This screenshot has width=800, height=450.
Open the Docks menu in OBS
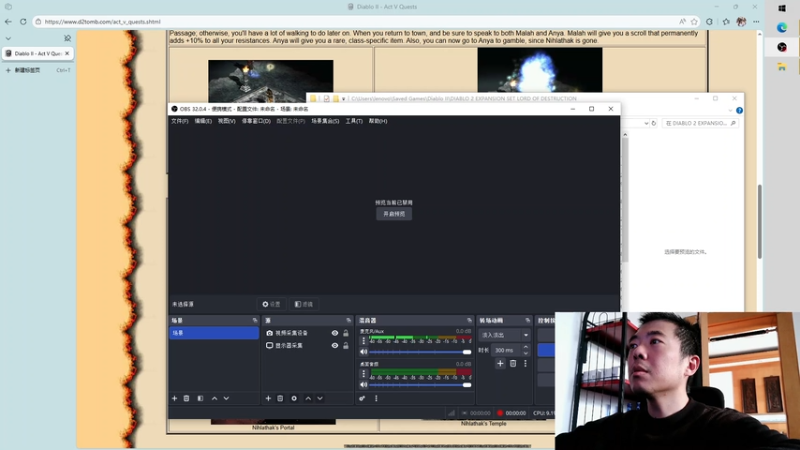tap(256, 121)
